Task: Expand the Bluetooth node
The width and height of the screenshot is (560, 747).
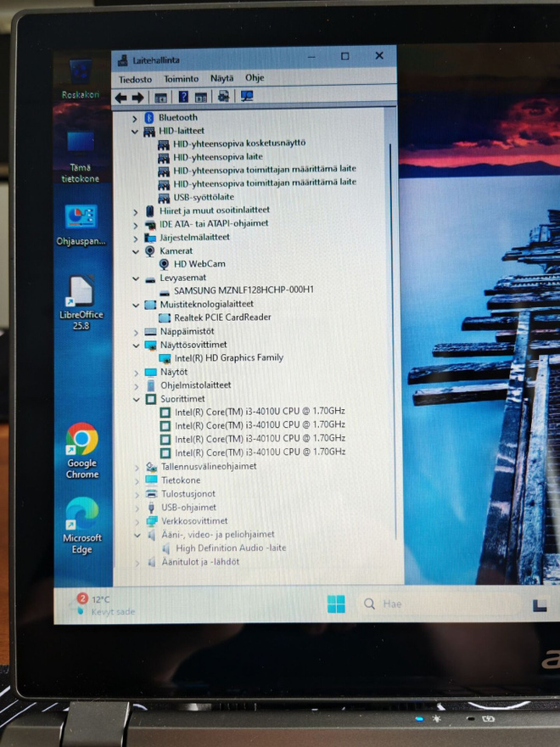Action: [x=135, y=118]
